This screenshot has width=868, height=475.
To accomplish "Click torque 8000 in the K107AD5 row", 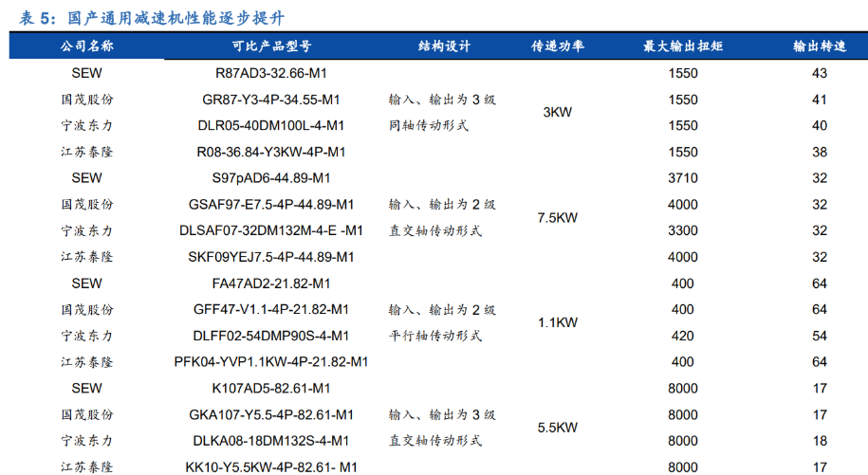I will 683,388.
